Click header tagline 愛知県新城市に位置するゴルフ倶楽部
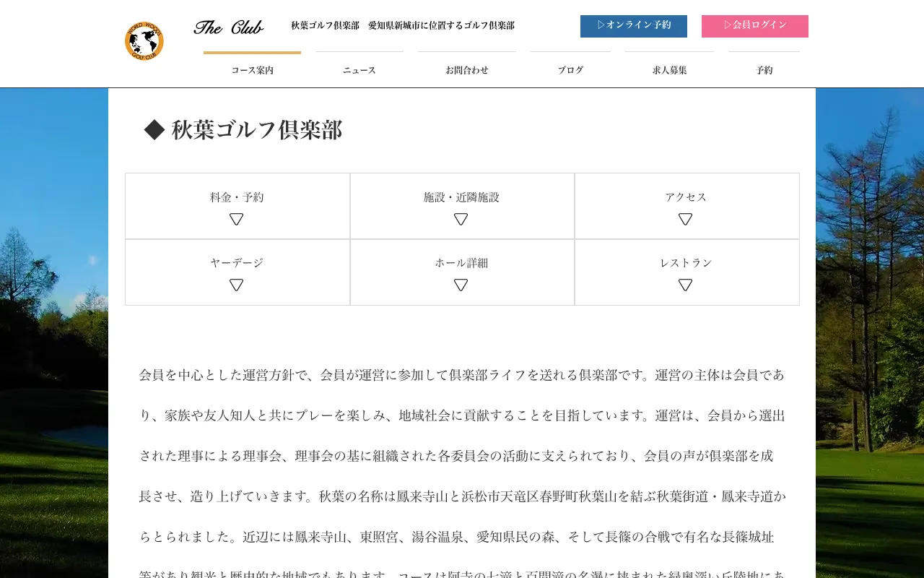The height and width of the screenshot is (578, 924). point(441,25)
